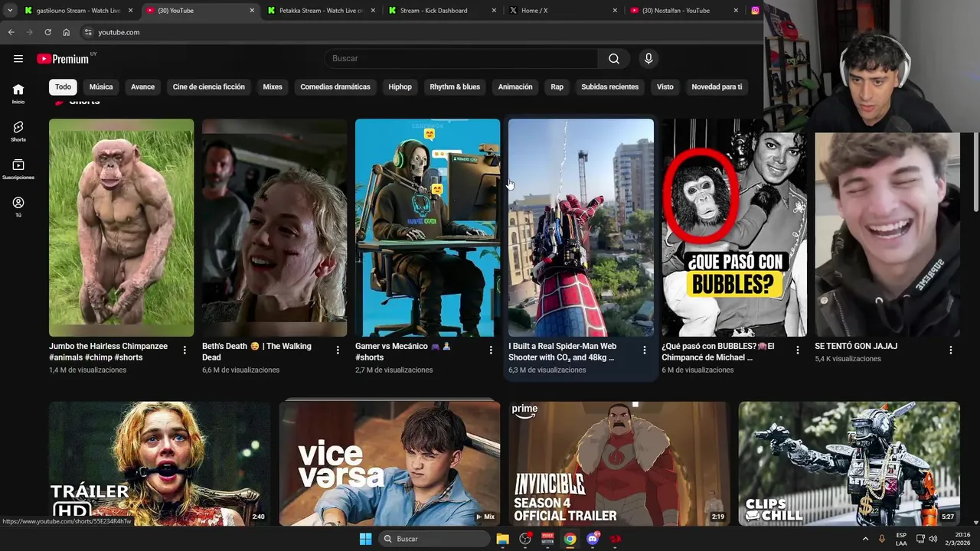Select the Rhythm & blues chip

pyautogui.click(x=455, y=86)
